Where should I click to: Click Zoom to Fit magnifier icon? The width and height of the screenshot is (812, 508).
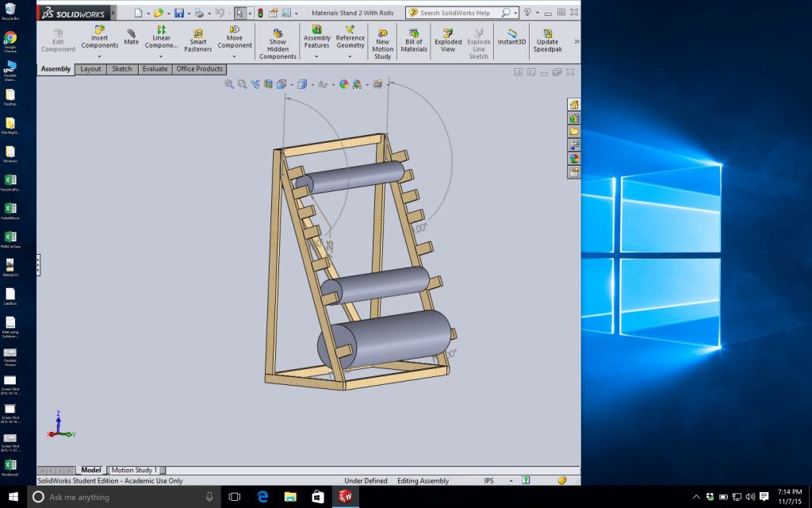pos(229,84)
